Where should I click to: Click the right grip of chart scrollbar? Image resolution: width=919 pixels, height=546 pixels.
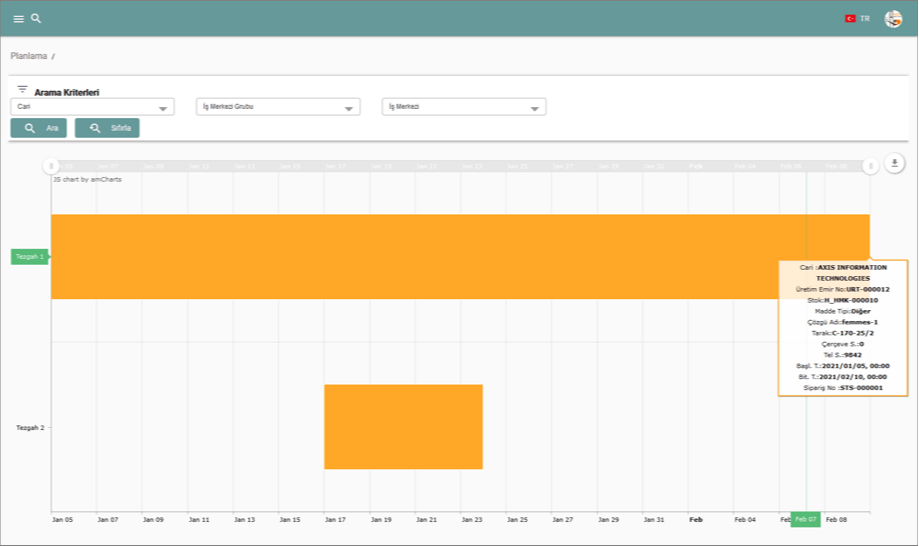pos(870,165)
